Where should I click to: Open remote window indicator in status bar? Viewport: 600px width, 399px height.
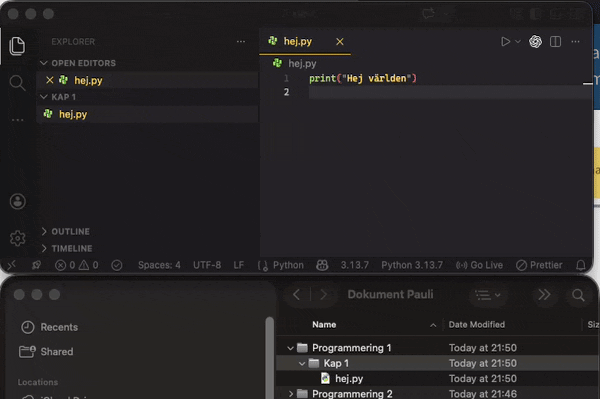click(11, 265)
